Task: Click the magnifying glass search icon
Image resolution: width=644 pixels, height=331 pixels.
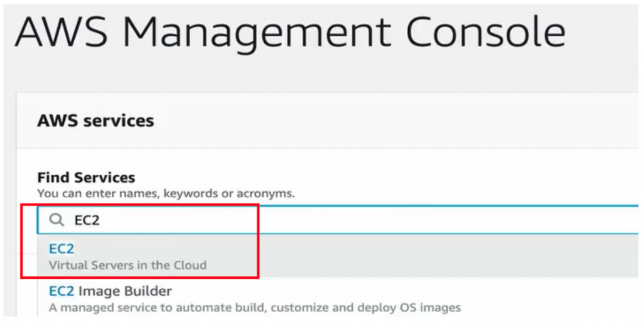Action: 57,220
